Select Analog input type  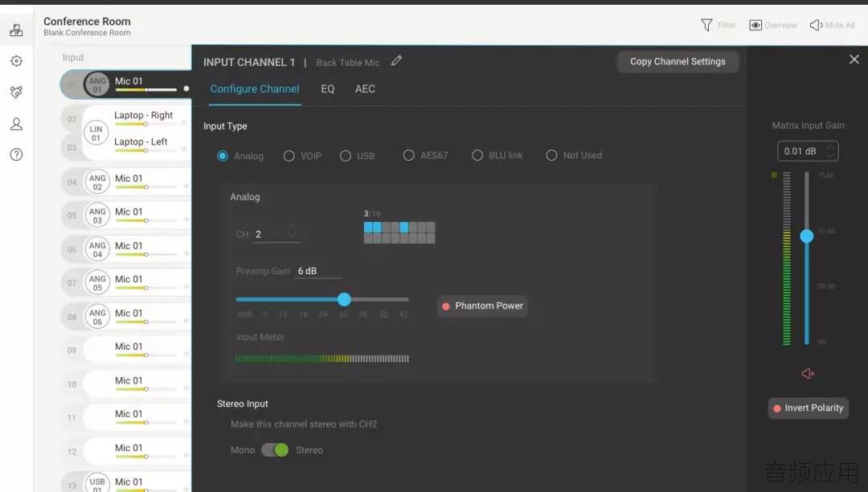223,156
